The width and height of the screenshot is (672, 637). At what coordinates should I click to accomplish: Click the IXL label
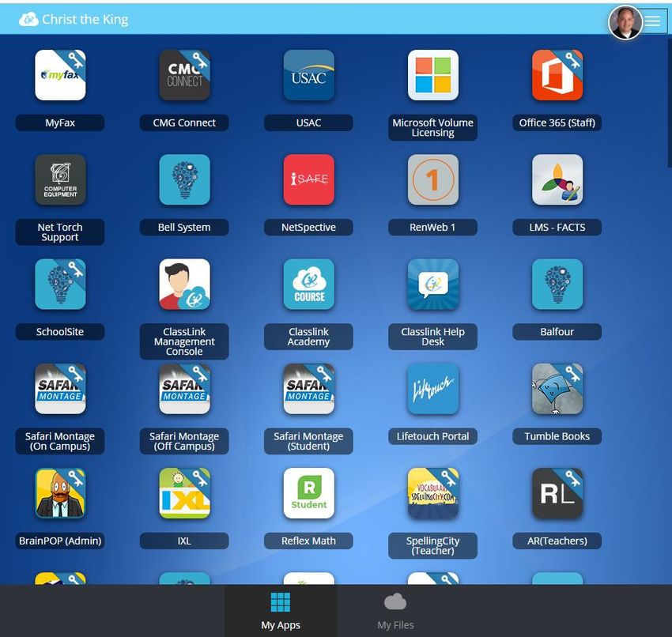coord(184,541)
